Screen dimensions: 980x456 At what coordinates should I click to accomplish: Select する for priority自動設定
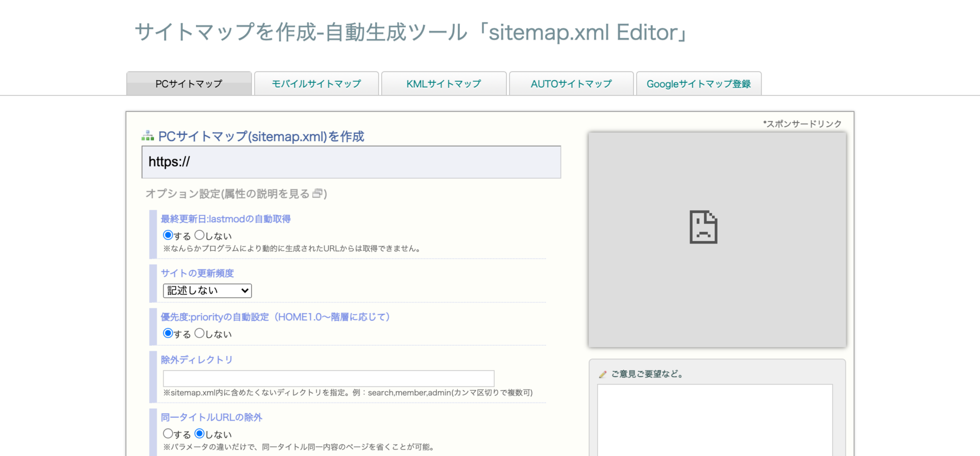pyautogui.click(x=168, y=333)
